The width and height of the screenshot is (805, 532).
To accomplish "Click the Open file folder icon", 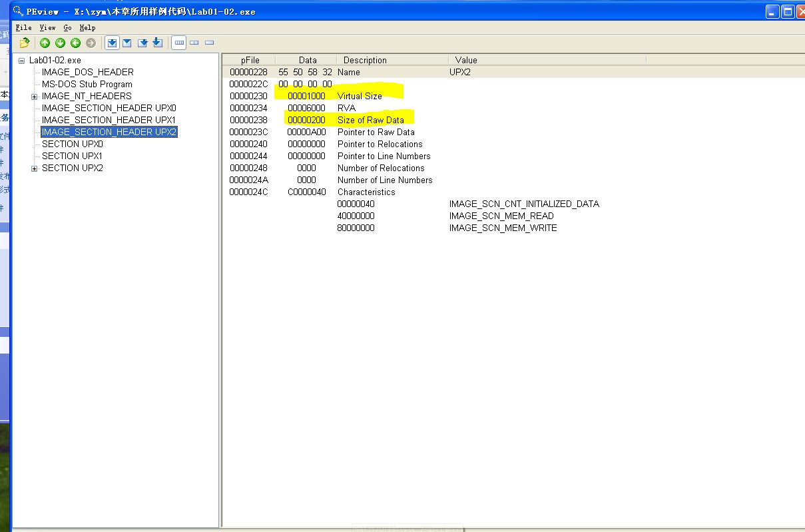I will [x=25, y=43].
